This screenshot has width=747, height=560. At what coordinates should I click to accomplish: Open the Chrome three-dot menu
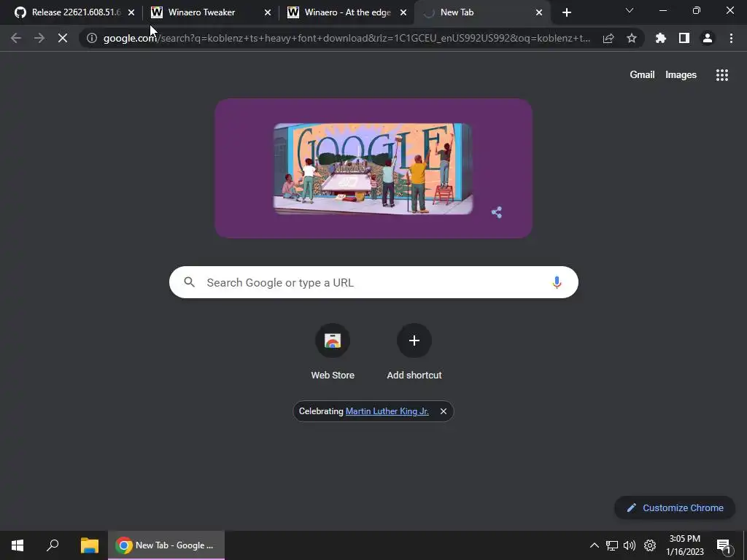[x=731, y=38]
